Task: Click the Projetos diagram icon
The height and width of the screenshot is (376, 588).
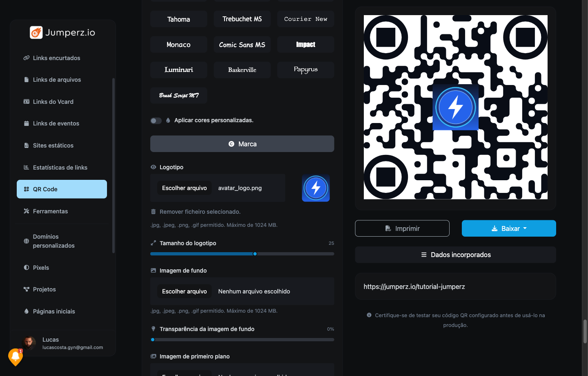Action: pyautogui.click(x=27, y=289)
